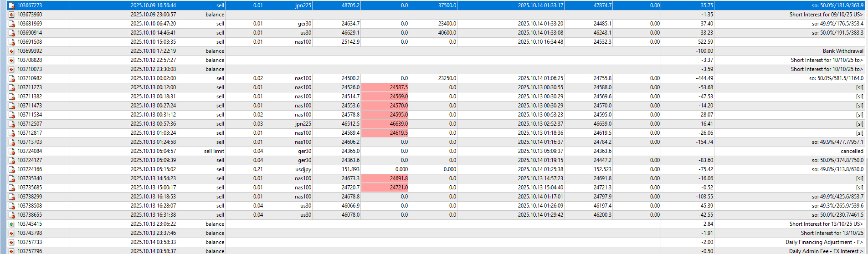Click the comment 'so: 49.3%/265.9/539.6'
Screen dimensions: 868x254
click(837, 206)
